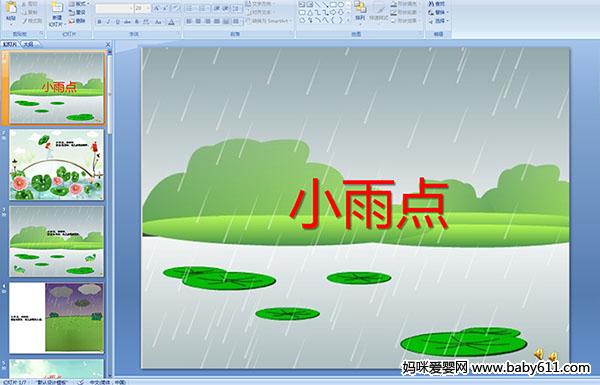Screen dimensions: 600x385
Task: Click the Find binoculars icon
Action: pyautogui.click(x=431, y=4)
